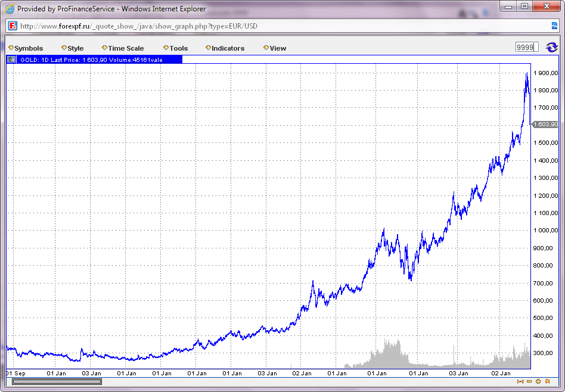565x392 pixels.
Task: Click the orange plus zoom in icon
Action: pos(538,381)
